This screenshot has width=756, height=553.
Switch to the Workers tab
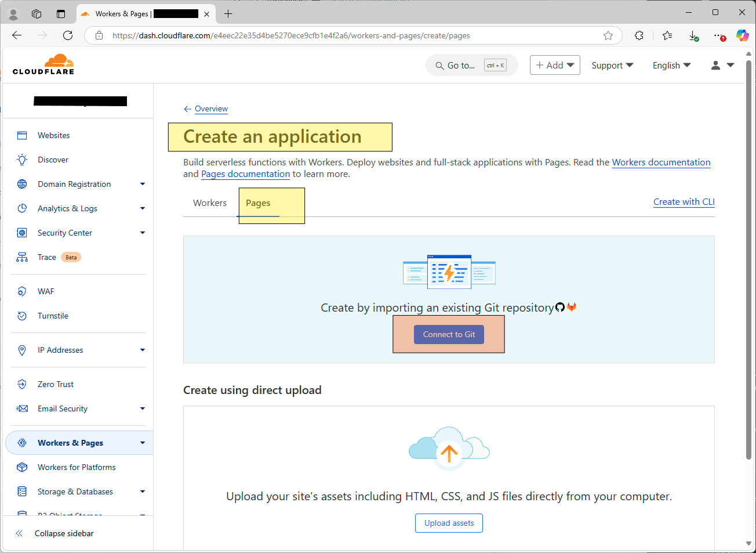pos(209,203)
